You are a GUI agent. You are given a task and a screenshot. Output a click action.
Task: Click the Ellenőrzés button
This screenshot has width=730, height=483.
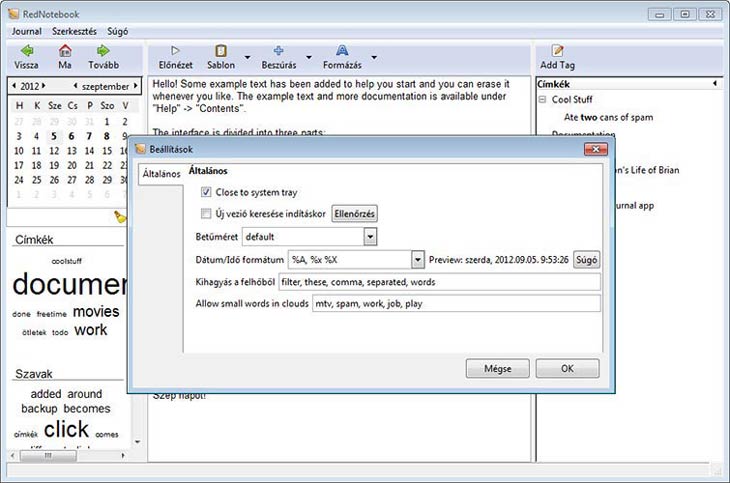coord(355,214)
